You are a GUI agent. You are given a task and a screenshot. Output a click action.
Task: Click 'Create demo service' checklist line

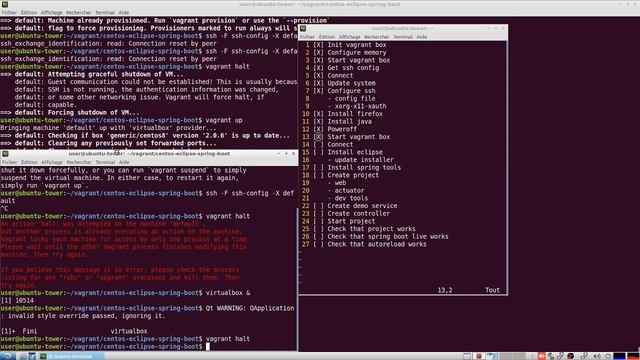tap(362, 206)
